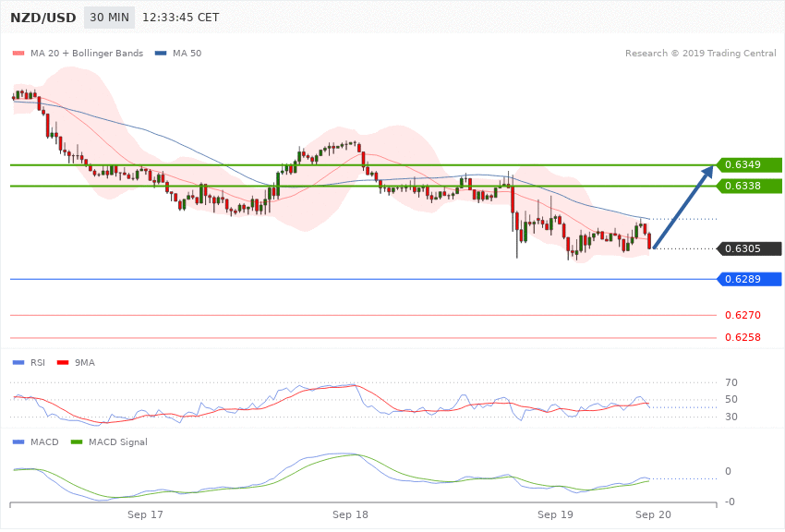The height and width of the screenshot is (532, 785).
Task: Click the MACD -0 axis value
Action: pyautogui.click(x=730, y=502)
